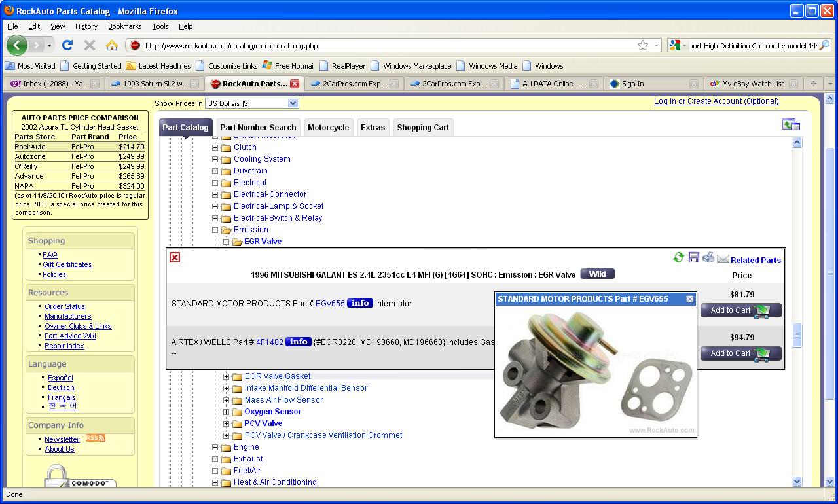838x504 pixels.
Task: Expand the Drivetrain category
Action: 215,171
